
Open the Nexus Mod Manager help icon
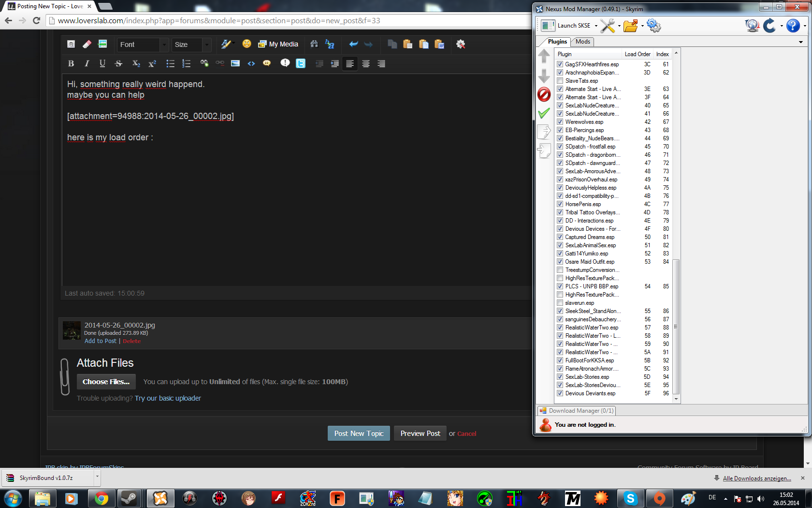tap(793, 26)
